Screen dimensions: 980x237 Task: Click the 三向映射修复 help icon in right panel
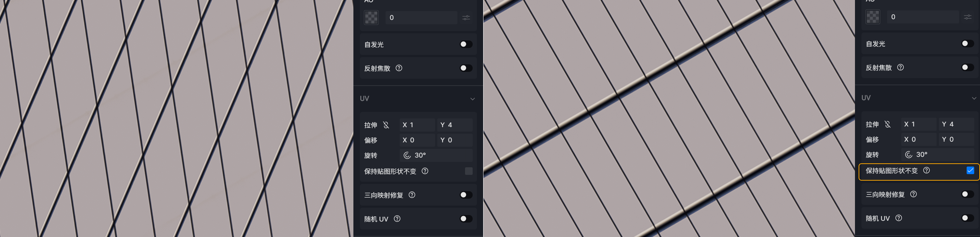point(914,194)
